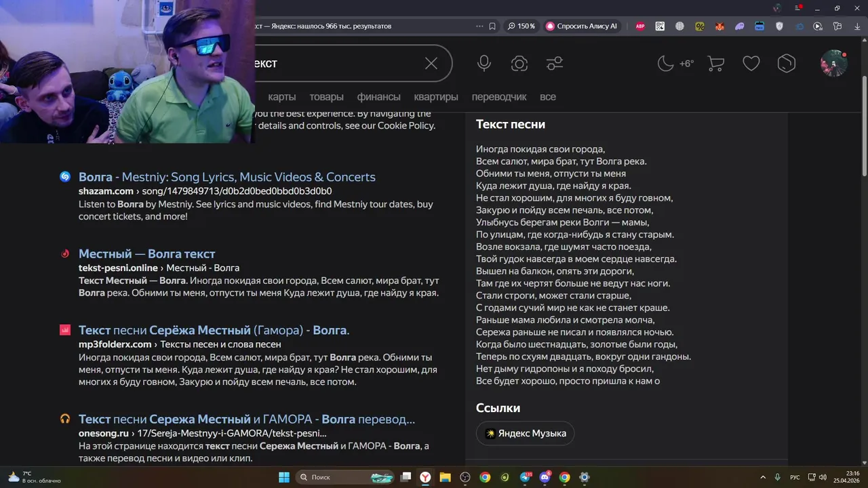Screen dimensions: 868x488
Task: Click the mp3folderx.com site address
Action: [115, 344]
